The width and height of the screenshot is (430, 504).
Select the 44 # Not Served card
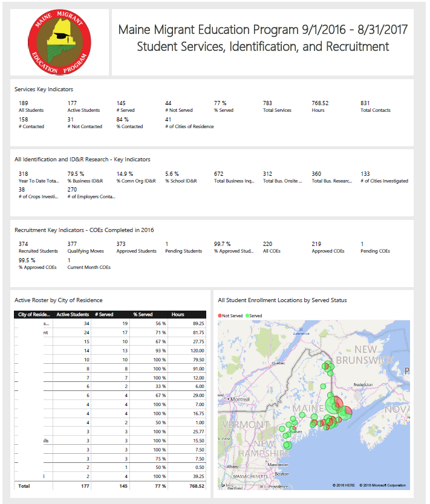[x=179, y=106]
